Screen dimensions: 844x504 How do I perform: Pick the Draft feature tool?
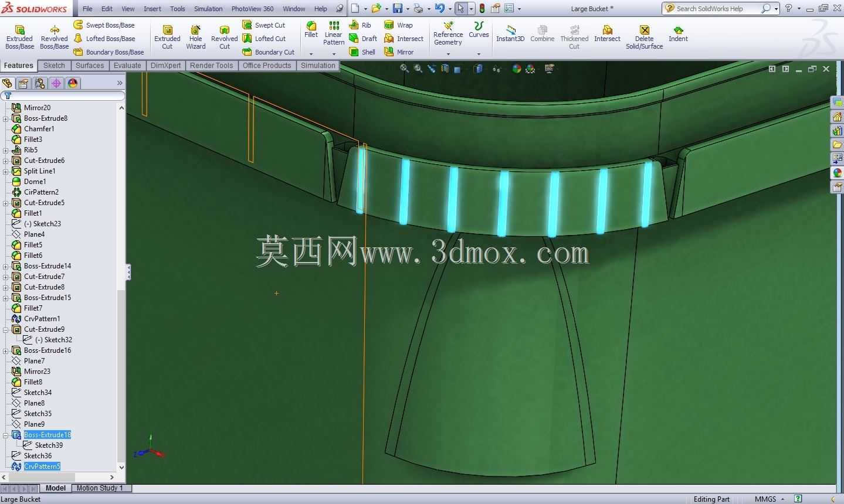pos(363,39)
